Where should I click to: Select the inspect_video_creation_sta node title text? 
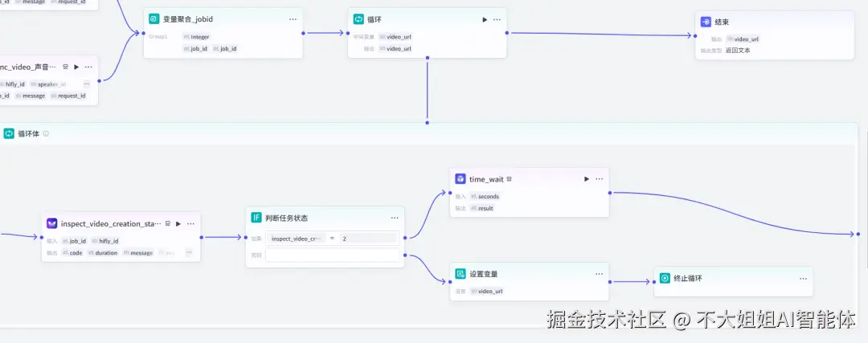[x=111, y=223]
